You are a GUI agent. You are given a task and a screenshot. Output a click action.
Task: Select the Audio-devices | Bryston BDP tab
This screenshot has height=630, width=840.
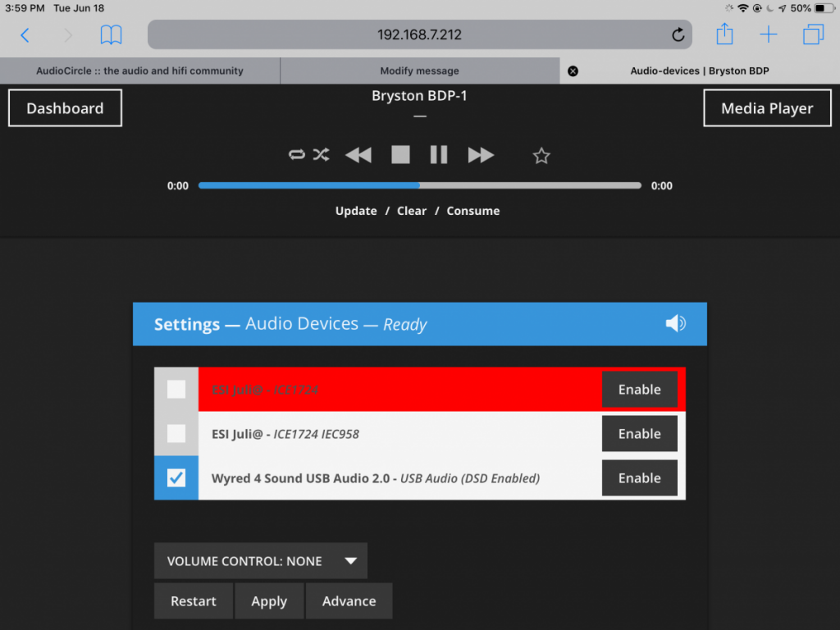pos(699,71)
